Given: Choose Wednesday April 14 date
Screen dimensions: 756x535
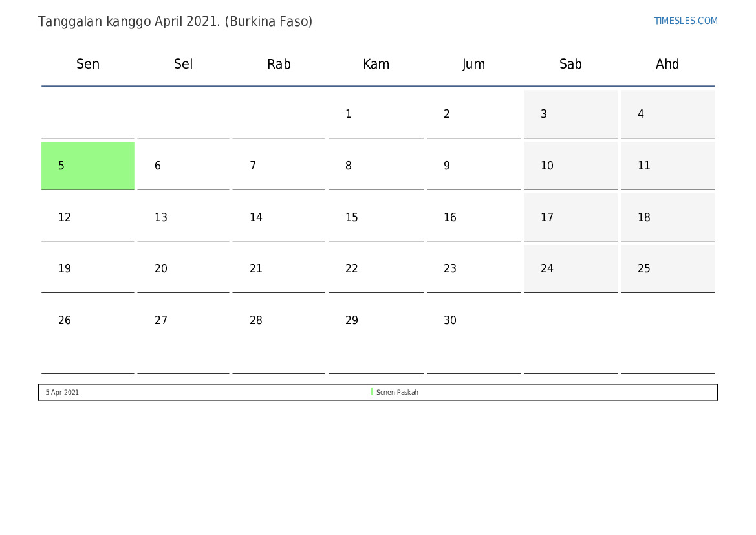Looking at the screenshot, I should 279,217.
